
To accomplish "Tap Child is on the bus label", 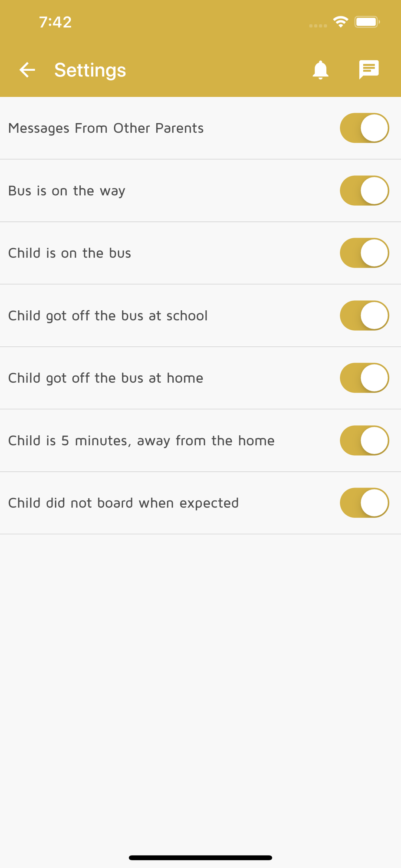I will pyautogui.click(x=69, y=253).
